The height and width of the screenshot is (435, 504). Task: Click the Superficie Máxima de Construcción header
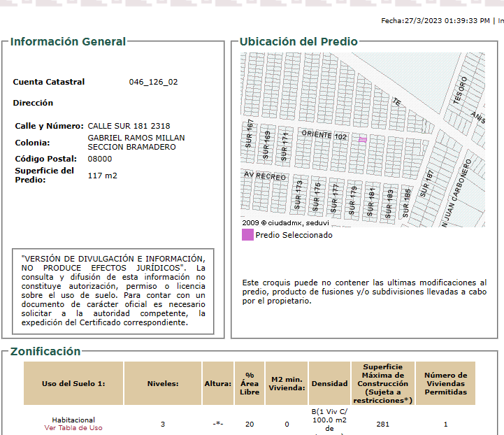click(x=382, y=383)
